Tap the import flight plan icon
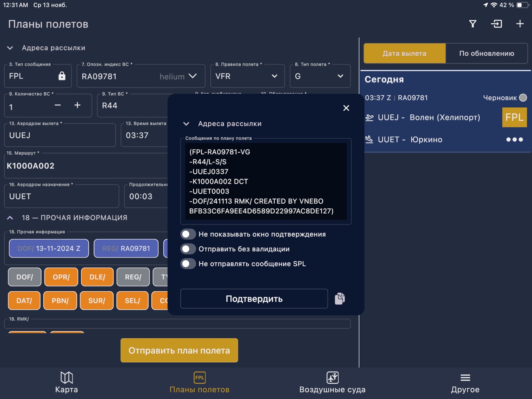Viewport: 532px width, 399px height. 496,24
